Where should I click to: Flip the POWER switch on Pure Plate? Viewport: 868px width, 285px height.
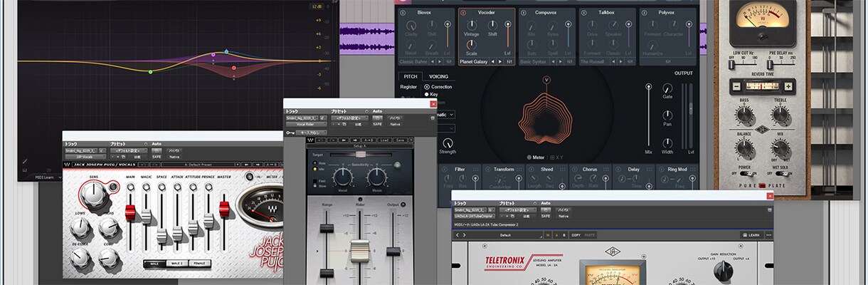745,174
